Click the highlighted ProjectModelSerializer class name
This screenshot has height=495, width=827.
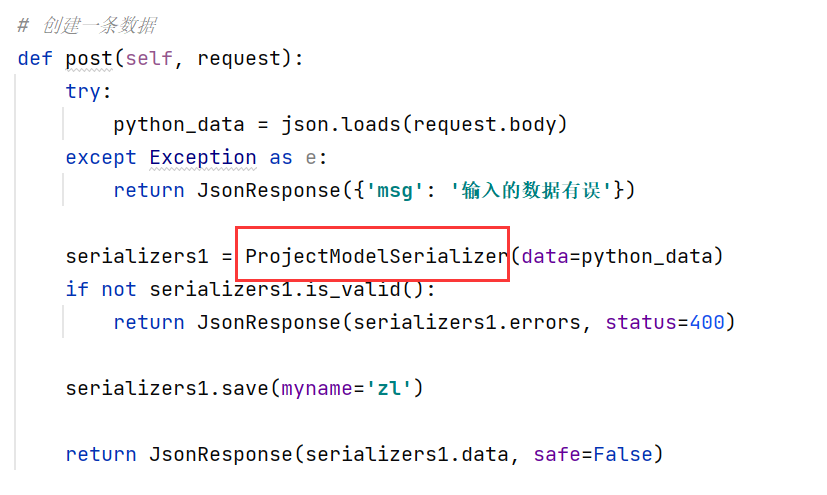pos(376,256)
